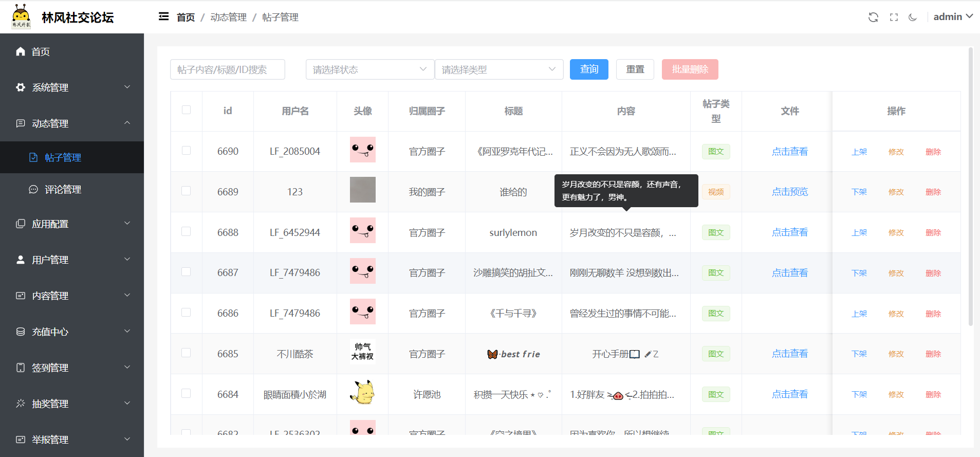Click the bee logo icon

21,16
